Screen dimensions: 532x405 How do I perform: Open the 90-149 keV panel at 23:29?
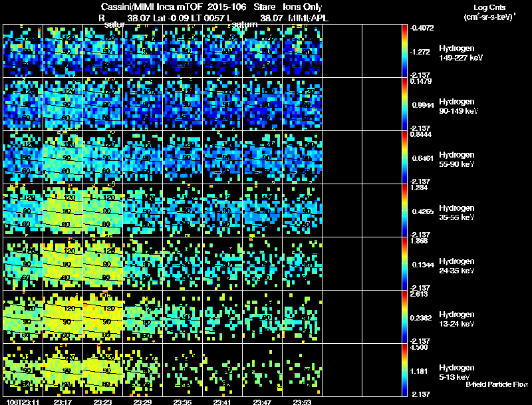coord(143,104)
